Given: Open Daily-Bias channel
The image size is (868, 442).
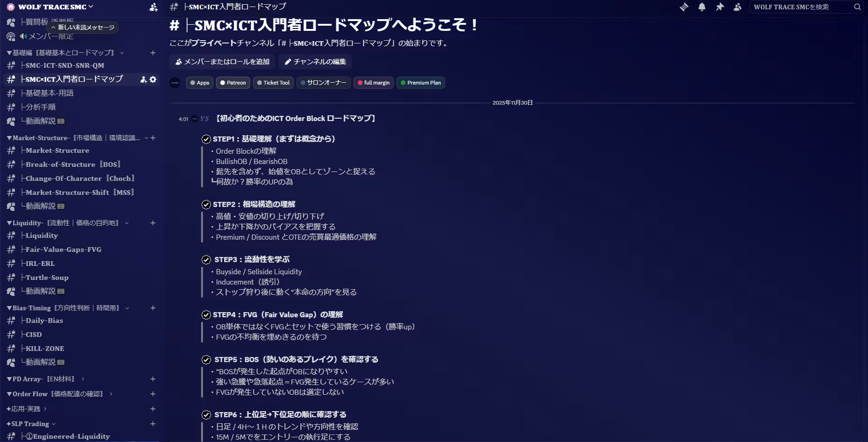Looking at the screenshot, I should point(81,321).
